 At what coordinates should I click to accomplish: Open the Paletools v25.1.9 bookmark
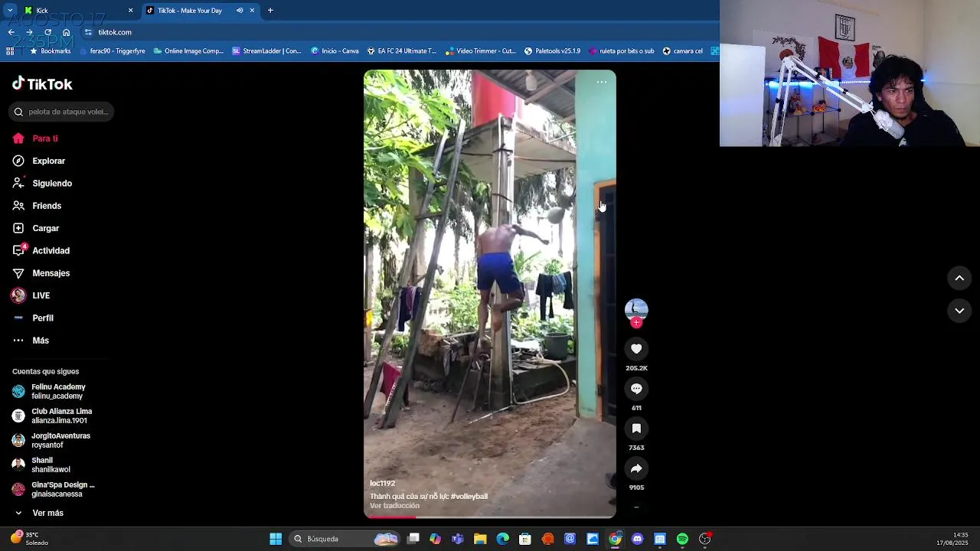[552, 51]
